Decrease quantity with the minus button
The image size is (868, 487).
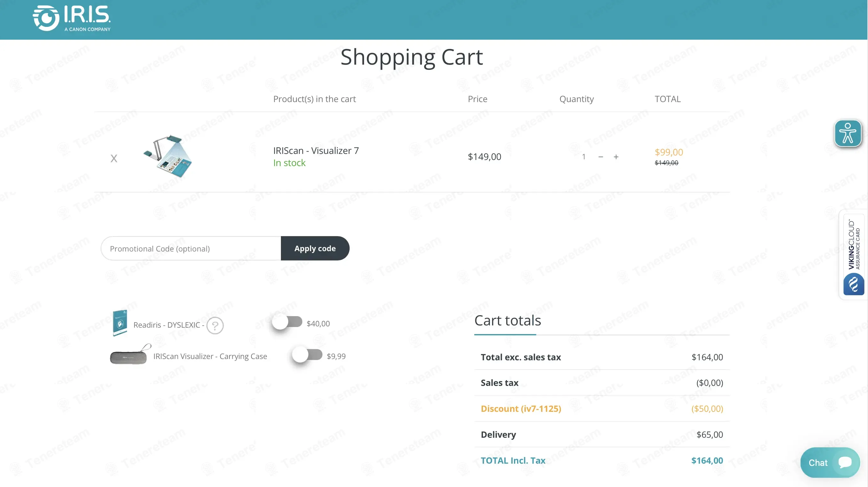pyautogui.click(x=601, y=157)
